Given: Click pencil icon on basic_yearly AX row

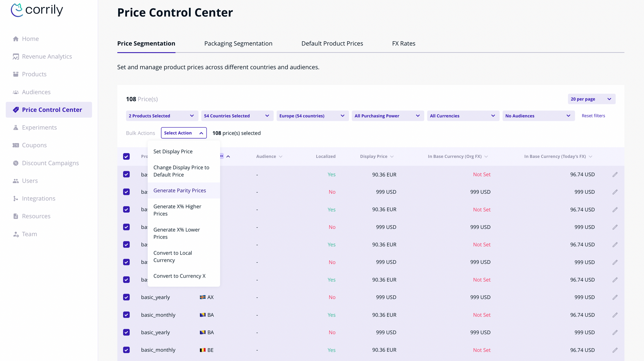Looking at the screenshot, I should pyautogui.click(x=615, y=297).
